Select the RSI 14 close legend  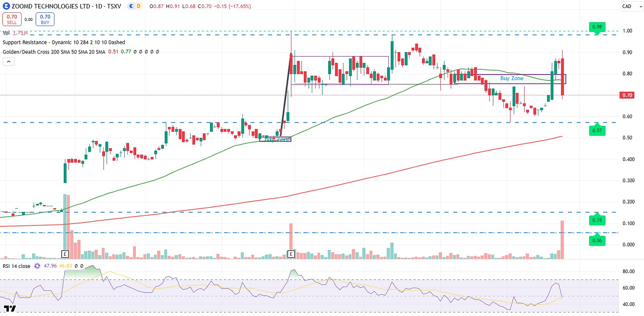tap(17, 266)
